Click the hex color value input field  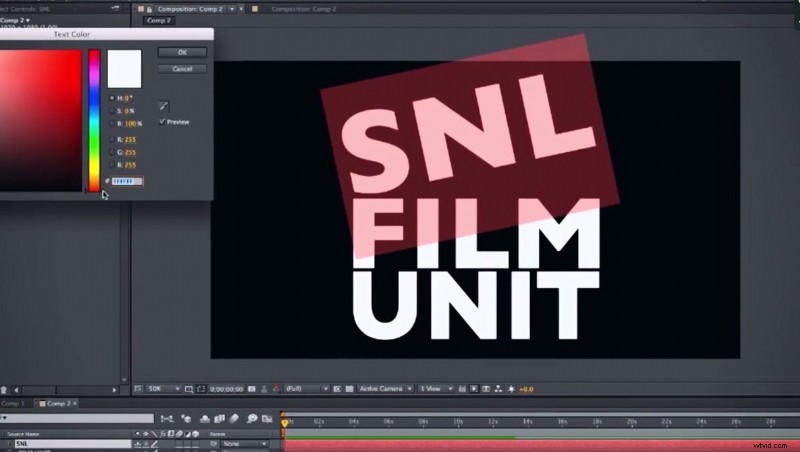[127, 181]
